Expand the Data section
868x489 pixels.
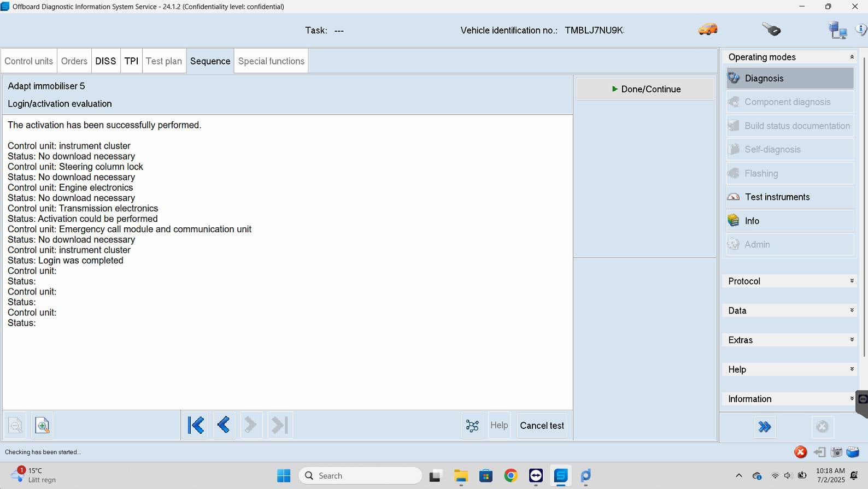(790, 310)
